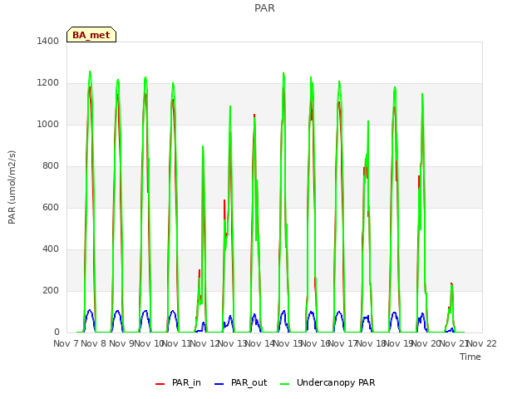Click the Nov 14 x-axis tick label
532x399 pixels.
260,343
